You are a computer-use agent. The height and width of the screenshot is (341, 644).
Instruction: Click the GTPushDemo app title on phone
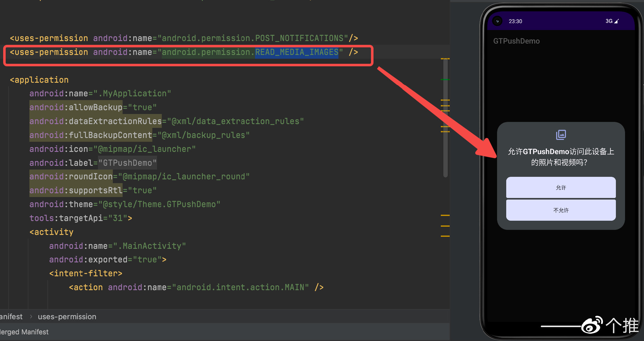(x=516, y=41)
